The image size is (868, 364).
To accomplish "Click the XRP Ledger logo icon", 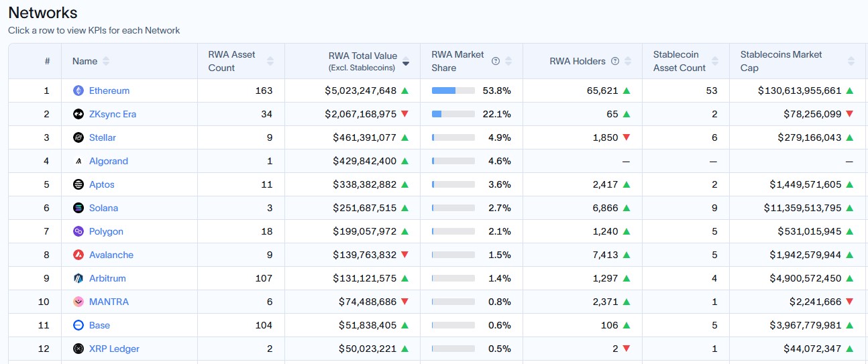I will [x=78, y=349].
